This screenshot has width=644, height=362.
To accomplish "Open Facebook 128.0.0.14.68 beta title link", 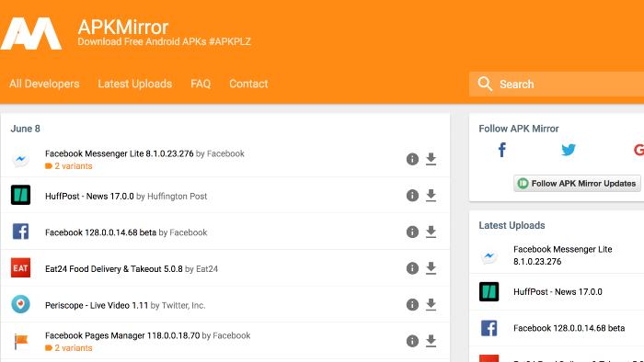I will 100,232.
